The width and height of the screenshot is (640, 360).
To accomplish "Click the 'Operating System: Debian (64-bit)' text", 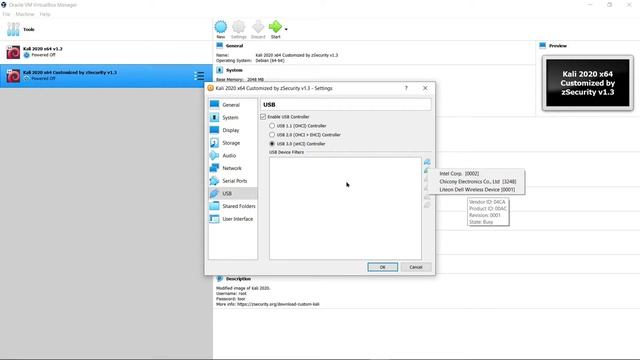I will point(250,60).
